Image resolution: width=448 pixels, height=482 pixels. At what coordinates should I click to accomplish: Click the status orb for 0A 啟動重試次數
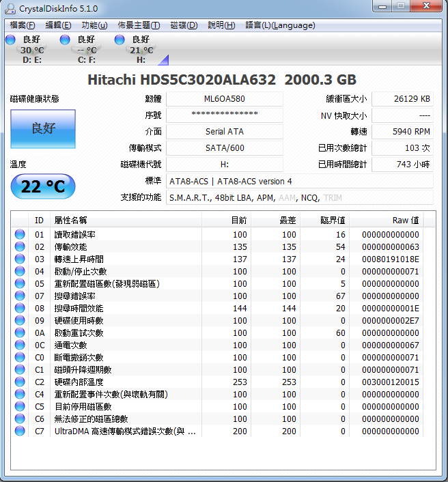(20, 332)
